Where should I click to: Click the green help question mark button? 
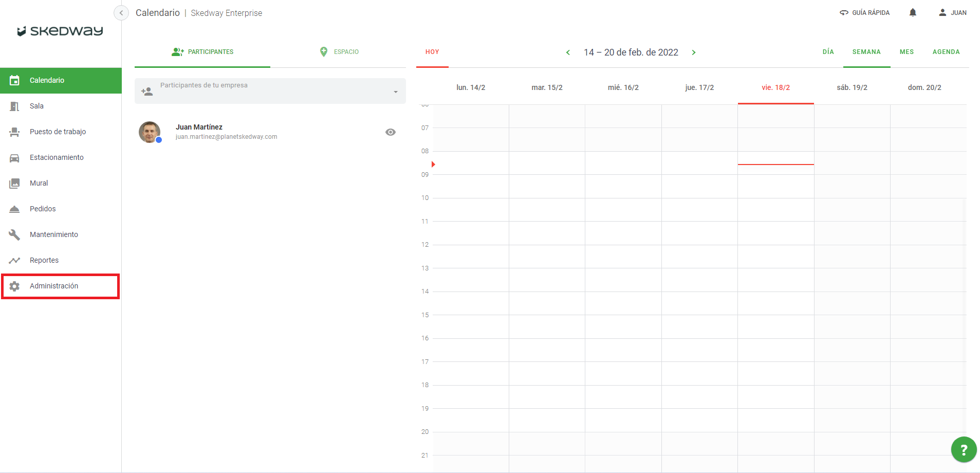click(x=964, y=450)
